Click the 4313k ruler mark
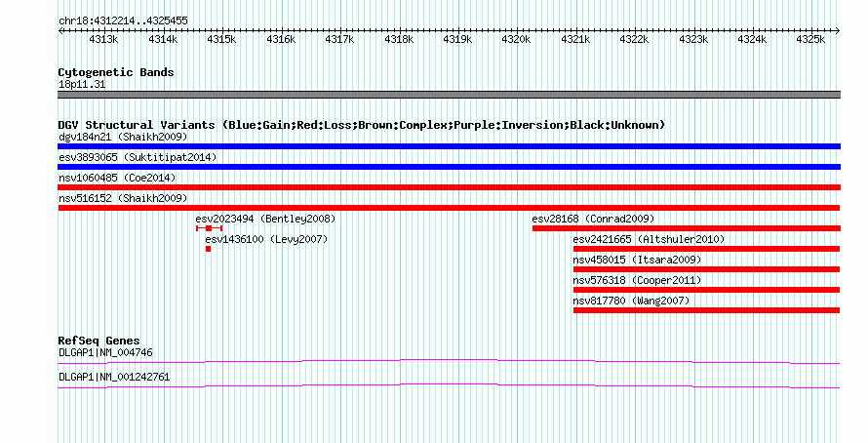This screenshot has width=868, height=443. 103,39
